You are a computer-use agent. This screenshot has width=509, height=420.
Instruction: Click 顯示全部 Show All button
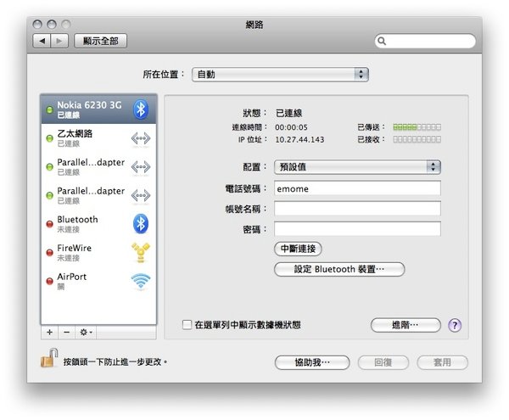(x=101, y=41)
